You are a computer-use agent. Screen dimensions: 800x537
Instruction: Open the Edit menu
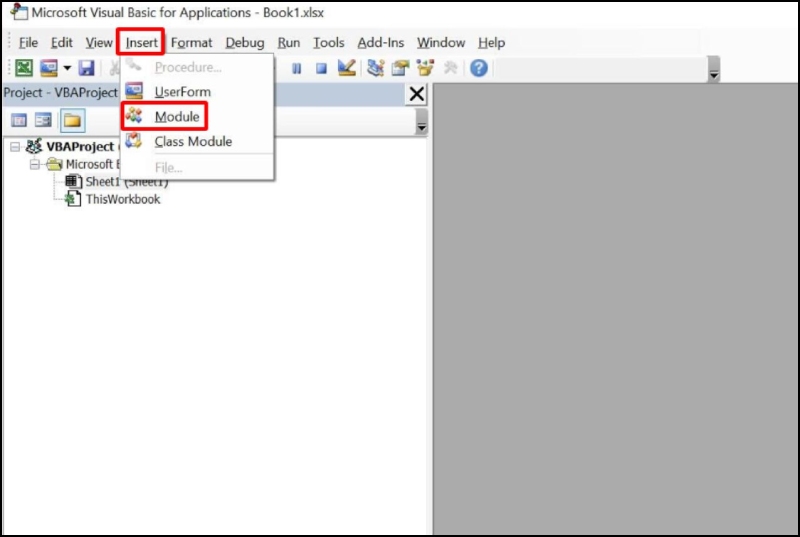pyautogui.click(x=62, y=43)
